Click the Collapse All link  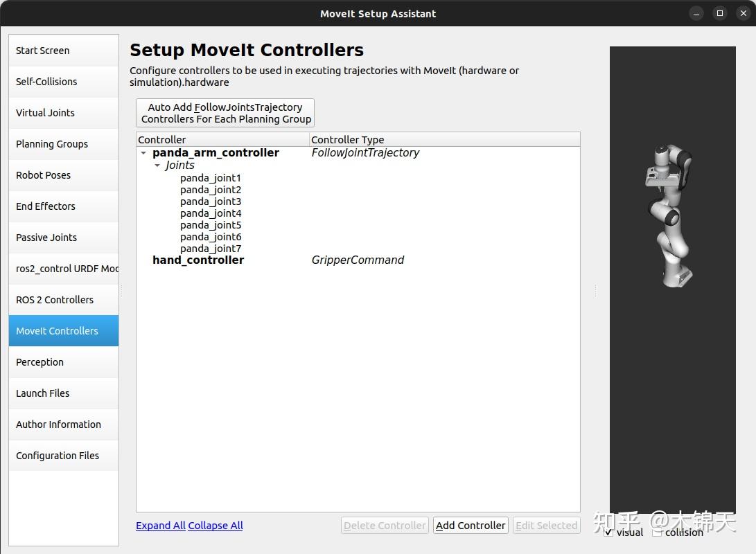pyautogui.click(x=215, y=526)
